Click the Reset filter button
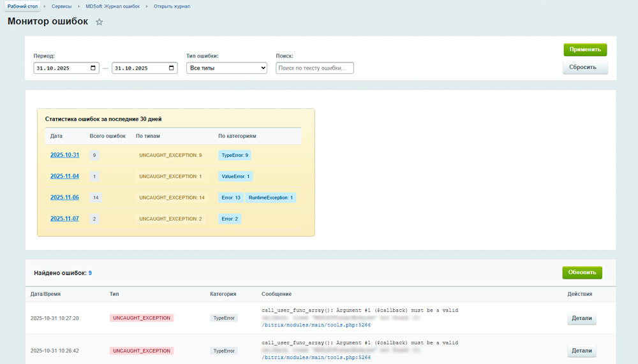Viewport: 638px width, 364px height. click(x=584, y=68)
